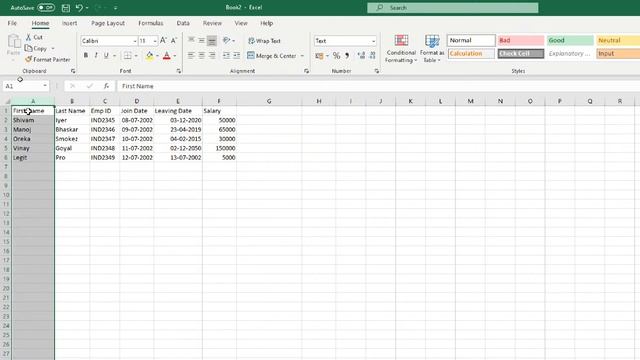Click the Increase Indent icon

pos(237,56)
